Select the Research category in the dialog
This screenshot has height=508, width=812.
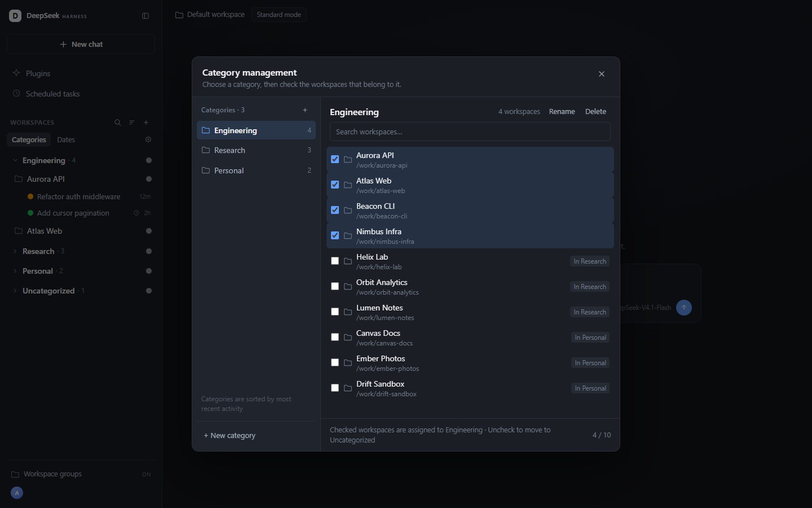pos(256,150)
